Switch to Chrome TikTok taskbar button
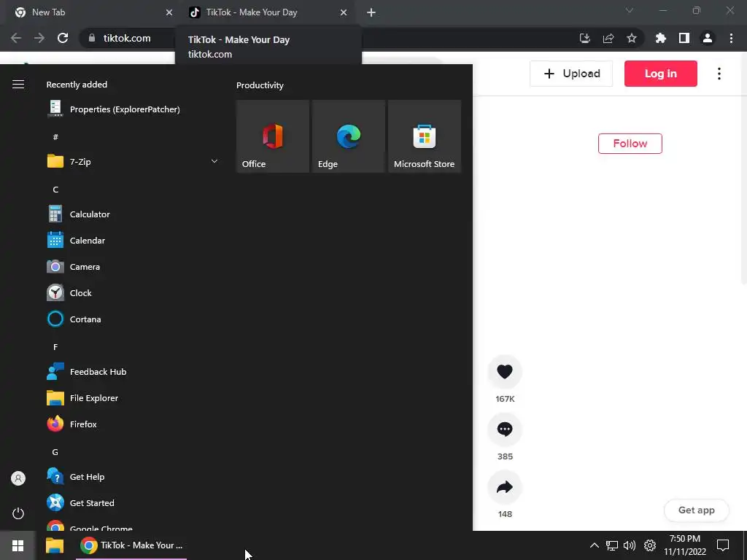The height and width of the screenshot is (560, 747). [x=131, y=545]
